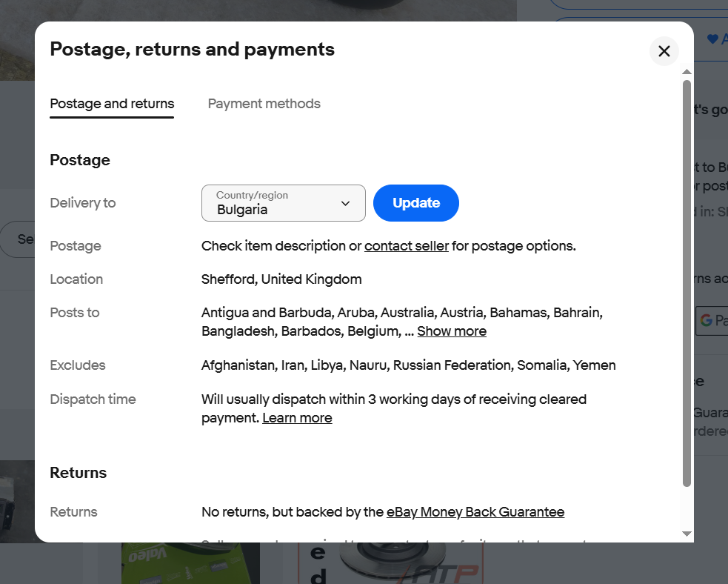Click the heart watchlist icon behind dialog
The width and height of the screenshot is (728, 584).
coord(712,39)
